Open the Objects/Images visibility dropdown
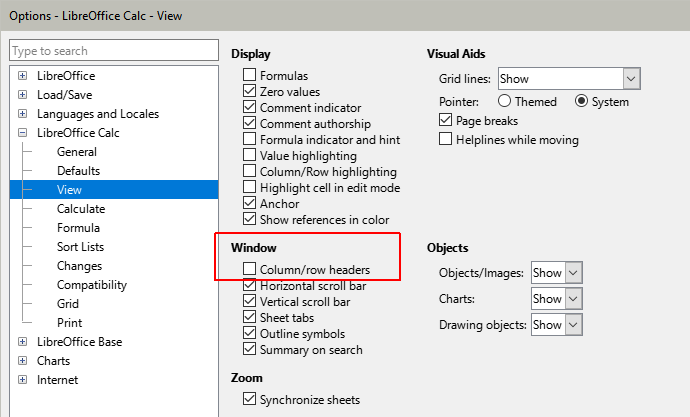Image resolution: width=690 pixels, height=417 pixels. 573,272
